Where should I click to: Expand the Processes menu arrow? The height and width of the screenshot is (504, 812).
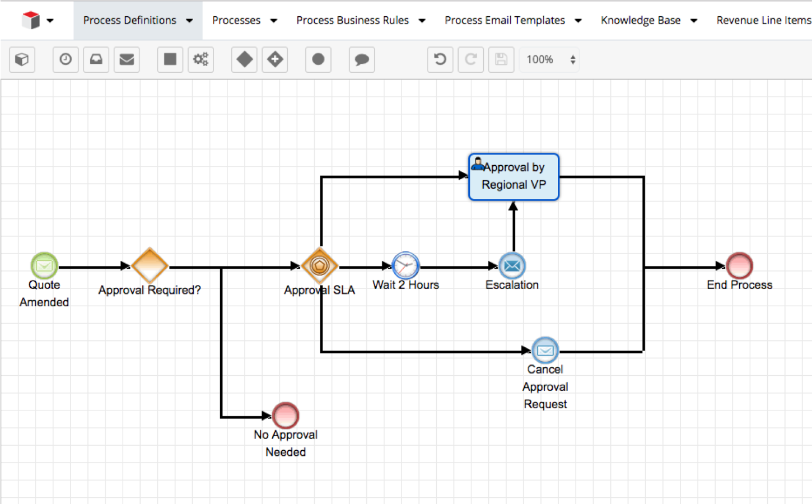point(274,21)
